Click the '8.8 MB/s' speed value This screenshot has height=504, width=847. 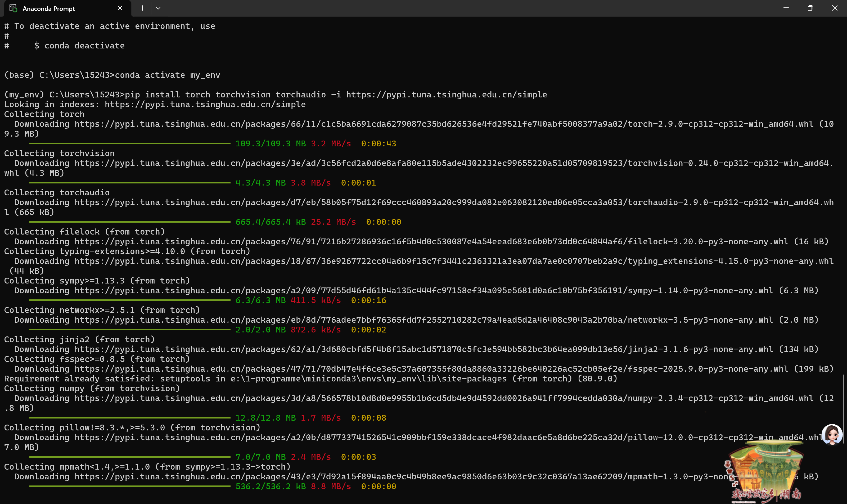[x=331, y=487]
